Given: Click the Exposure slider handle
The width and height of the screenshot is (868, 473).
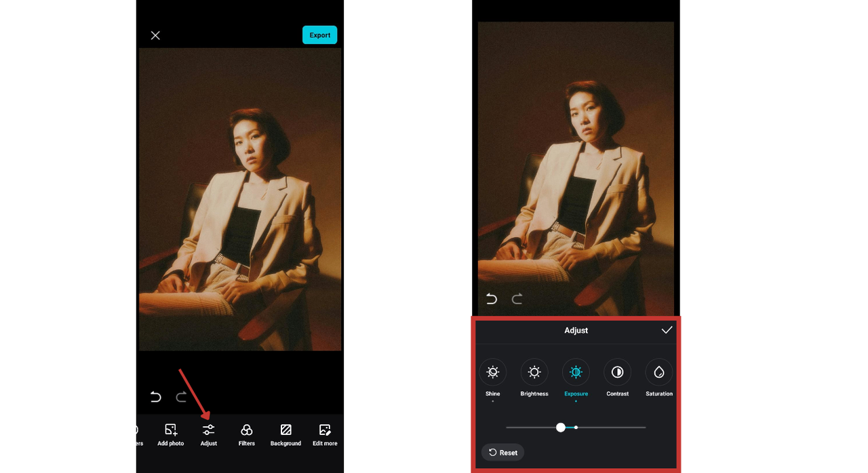Looking at the screenshot, I should pyautogui.click(x=561, y=428).
